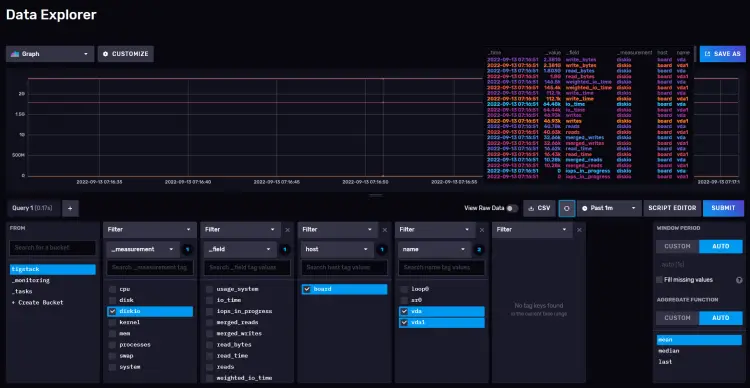Select the mean aggregate function
Image resolution: width=750 pixels, height=388 pixels.
(699, 340)
